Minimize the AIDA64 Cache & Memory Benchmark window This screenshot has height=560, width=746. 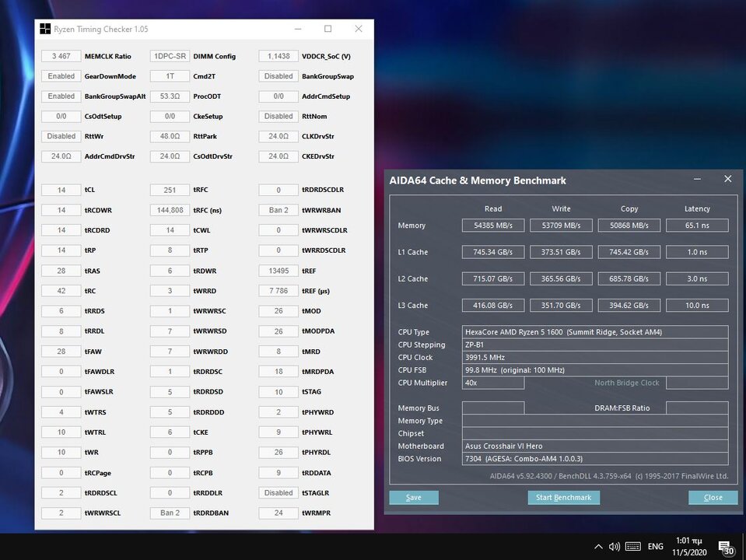[x=697, y=180]
